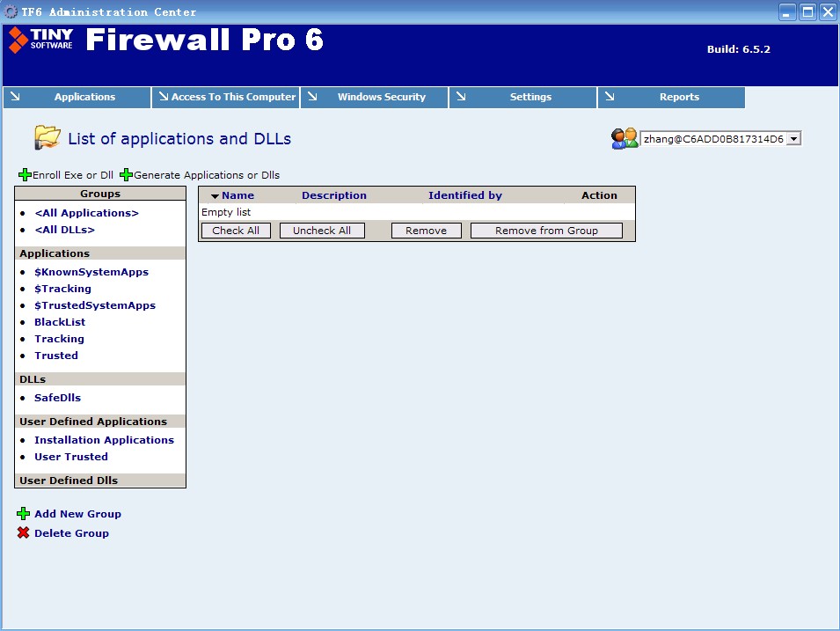Open the $TrustedSystemApps group
Viewport: 840px width, 631px height.
95,305
